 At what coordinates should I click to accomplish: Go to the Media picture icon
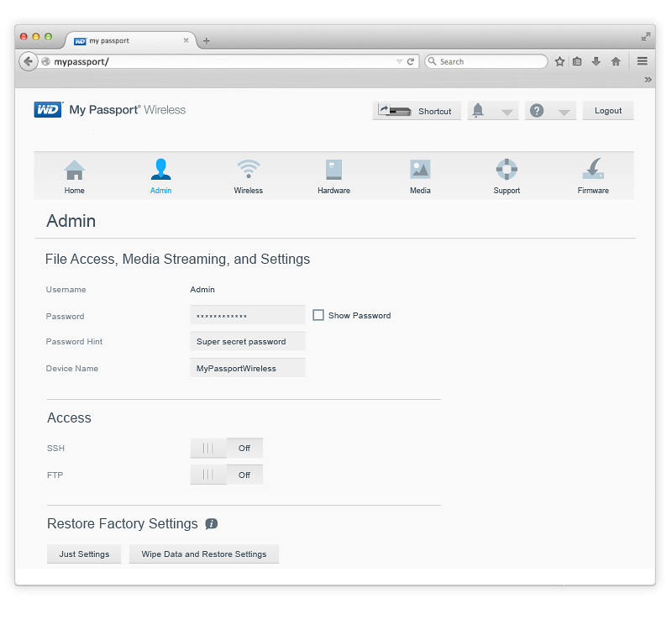click(420, 170)
